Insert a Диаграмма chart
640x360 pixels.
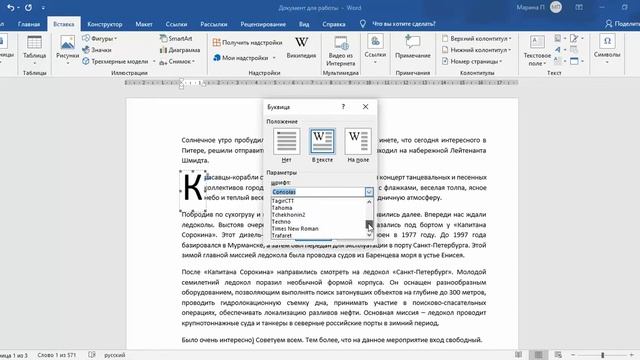pyautogui.click(x=180, y=50)
